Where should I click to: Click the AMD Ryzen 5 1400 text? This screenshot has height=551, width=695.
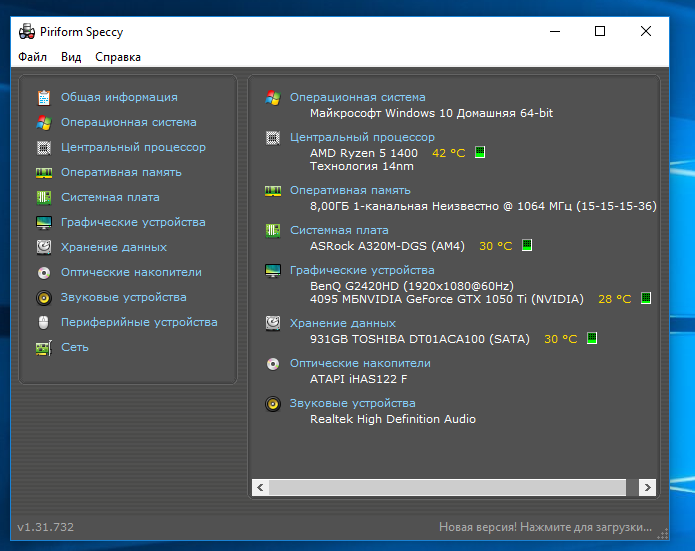(364, 153)
